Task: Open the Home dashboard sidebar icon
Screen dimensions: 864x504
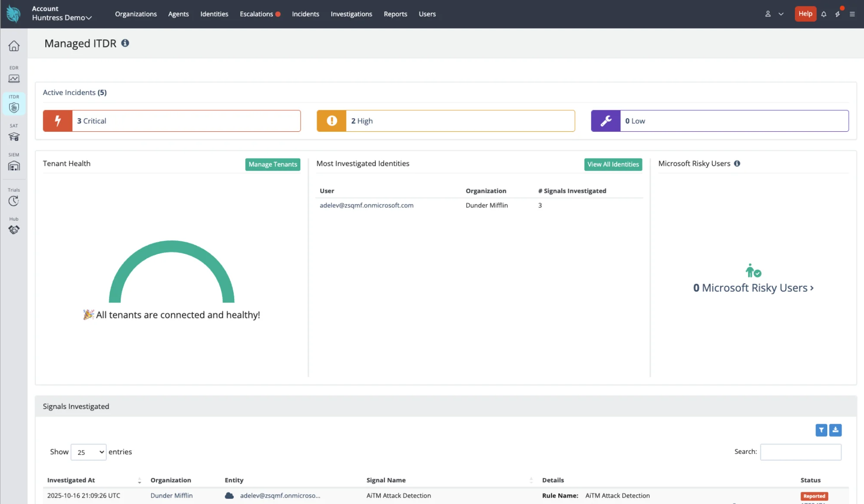Action: [x=14, y=46]
